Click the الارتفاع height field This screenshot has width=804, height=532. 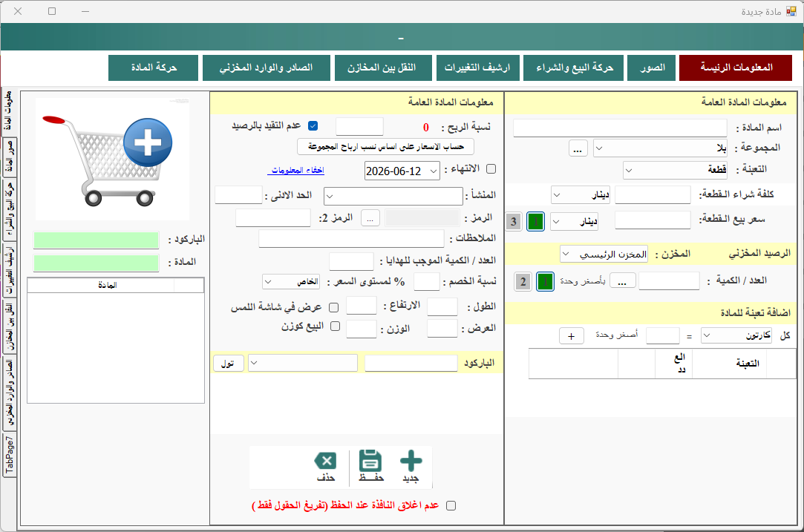coord(362,306)
